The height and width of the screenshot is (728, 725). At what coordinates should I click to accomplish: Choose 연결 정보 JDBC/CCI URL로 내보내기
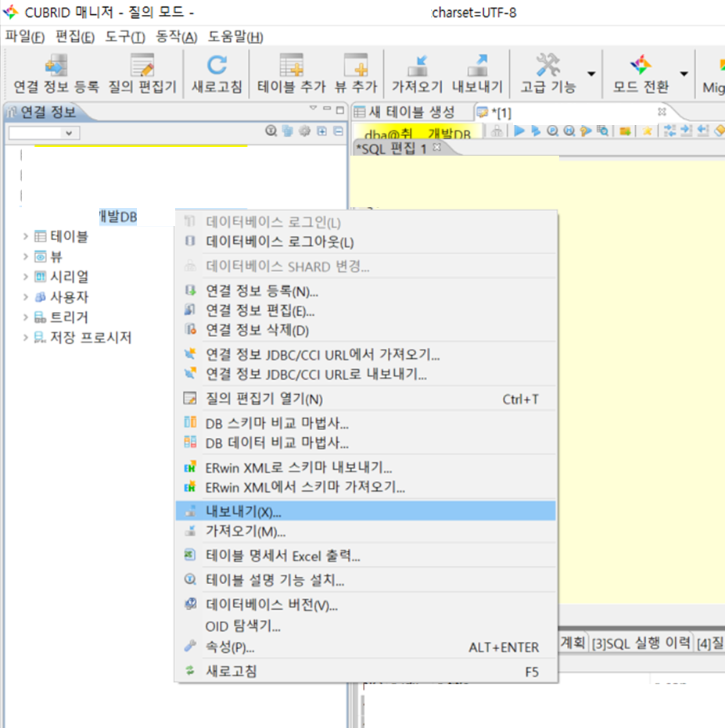click(365, 375)
